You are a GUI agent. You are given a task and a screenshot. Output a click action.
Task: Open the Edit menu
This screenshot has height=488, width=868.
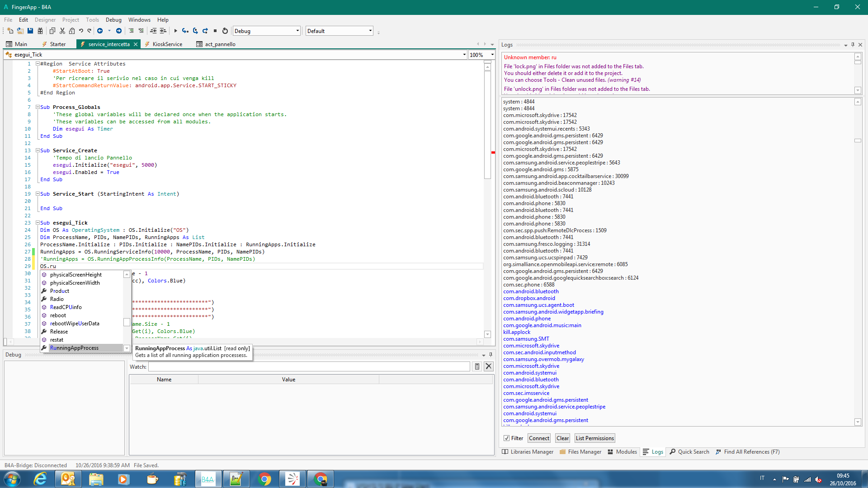(24, 20)
